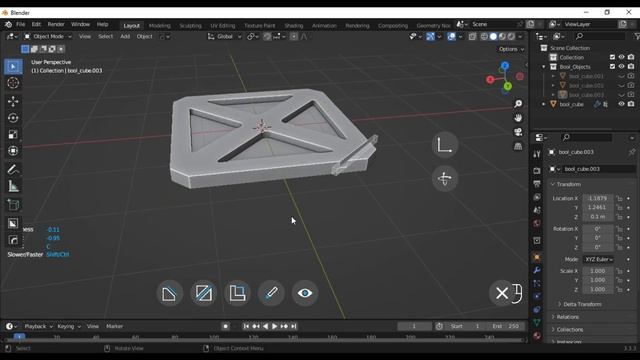Screen dimensions: 640x360
Task: Hide Bool_Objects collection in viewport
Action: [621, 67]
